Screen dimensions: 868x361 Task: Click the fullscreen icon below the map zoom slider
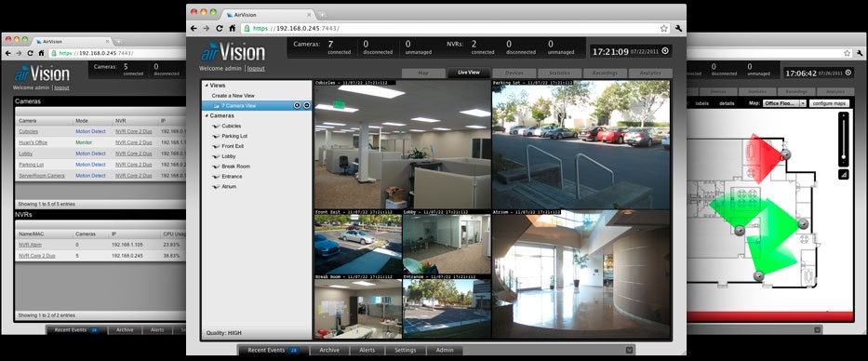click(843, 174)
